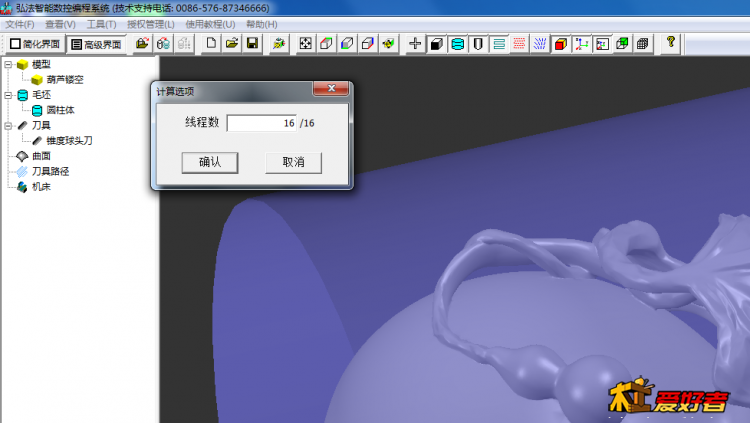Select the red-blue cube view icon
Screen dimensions: 750x423
[367, 44]
